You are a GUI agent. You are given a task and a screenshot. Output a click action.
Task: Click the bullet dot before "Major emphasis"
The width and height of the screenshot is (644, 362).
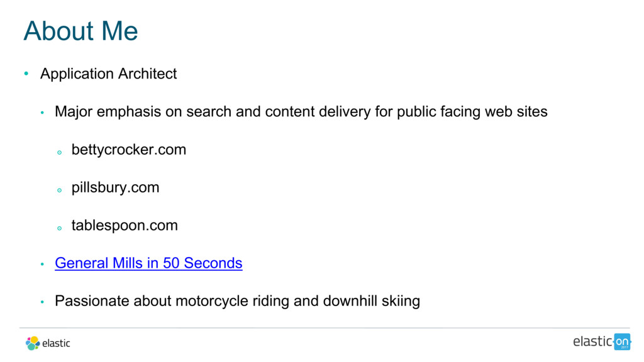[x=42, y=113]
